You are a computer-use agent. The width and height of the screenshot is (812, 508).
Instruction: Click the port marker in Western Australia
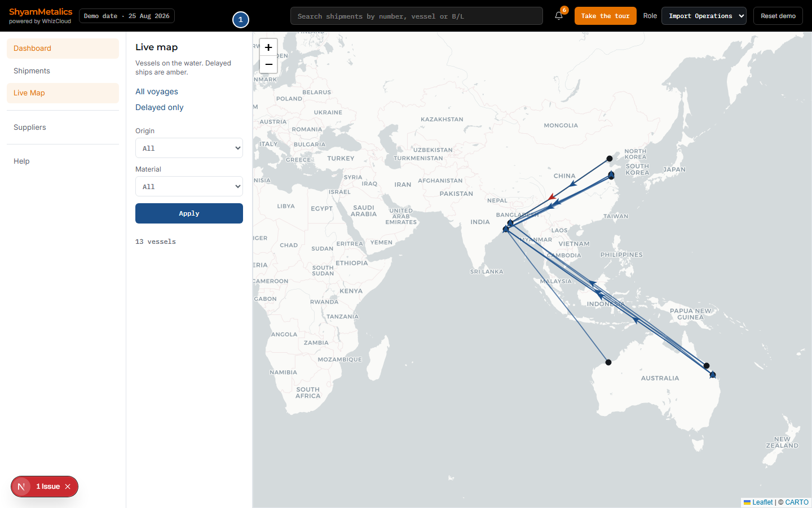(x=608, y=362)
